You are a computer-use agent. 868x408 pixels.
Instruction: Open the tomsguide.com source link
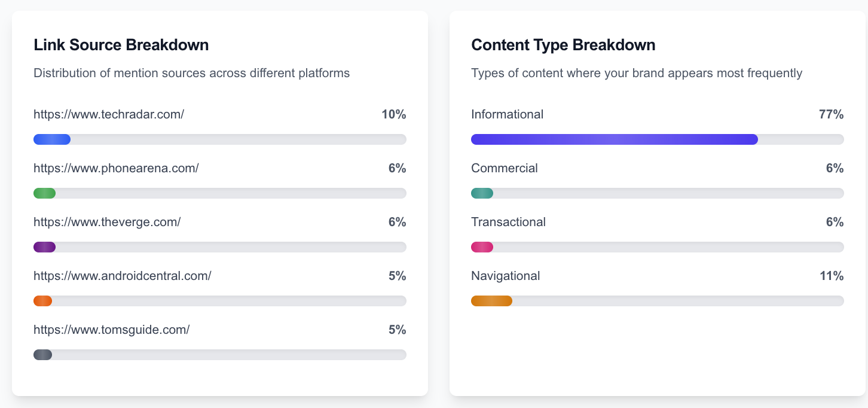pyautogui.click(x=112, y=330)
